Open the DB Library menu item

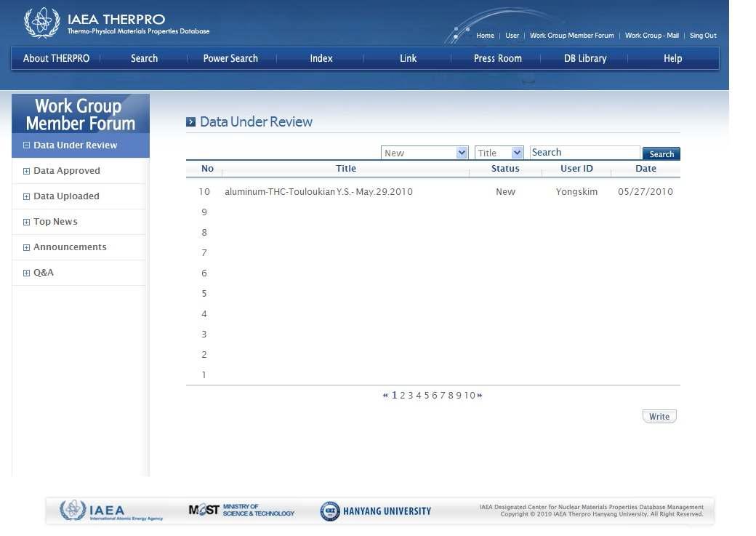click(x=584, y=58)
